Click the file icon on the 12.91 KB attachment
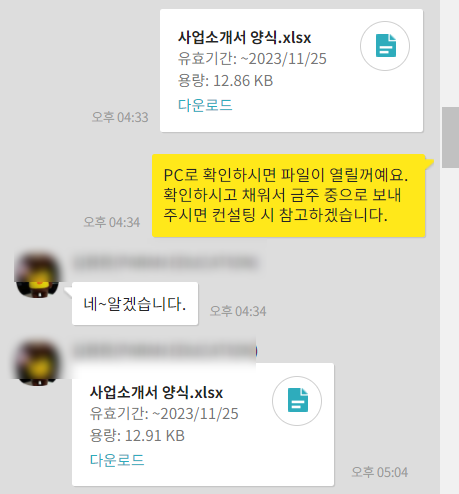The width and height of the screenshot is (459, 494). [297, 401]
